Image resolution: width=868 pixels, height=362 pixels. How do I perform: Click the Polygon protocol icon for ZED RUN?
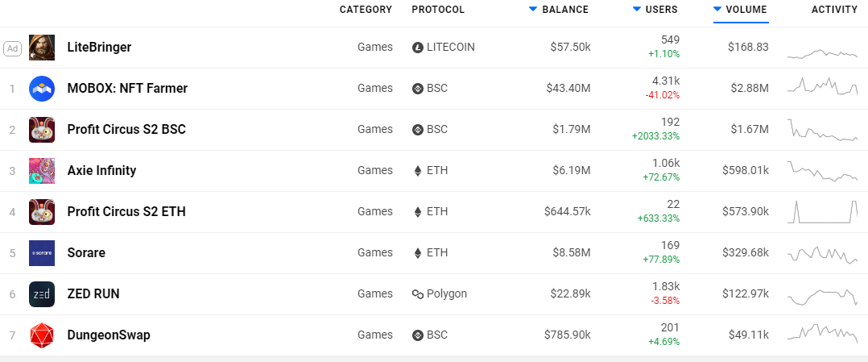click(x=418, y=294)
